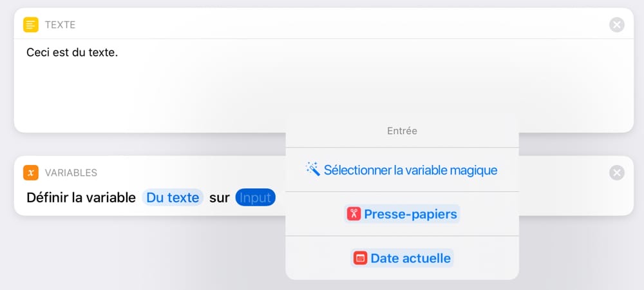Click the red Date actuelle calendar icon
This screenshot has height=290, width=644.
coord(360,258)
